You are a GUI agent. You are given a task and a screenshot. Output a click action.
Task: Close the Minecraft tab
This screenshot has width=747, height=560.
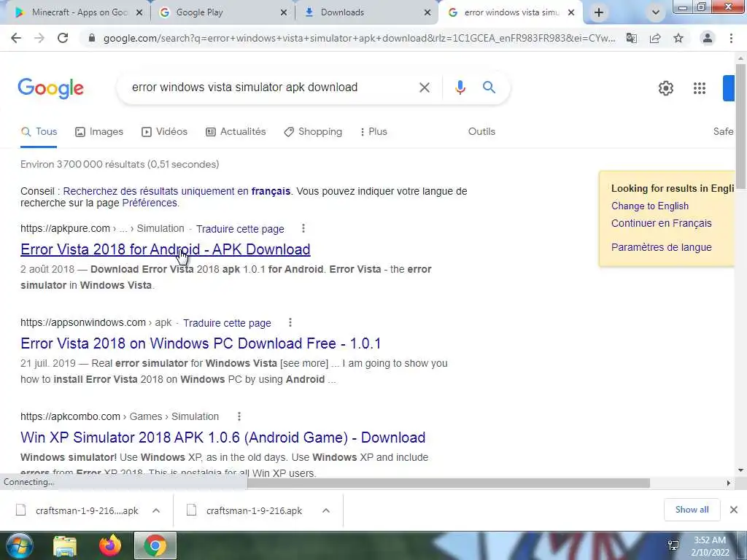139,12
